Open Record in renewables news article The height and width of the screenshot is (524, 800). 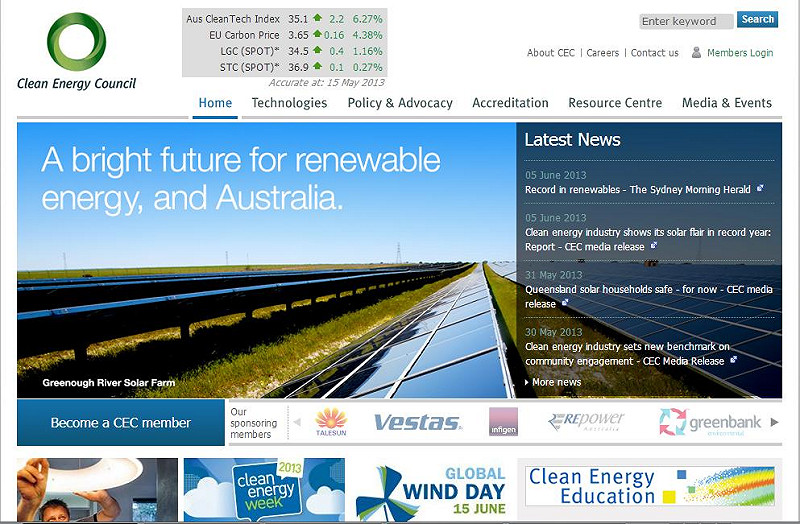[622, 189]
